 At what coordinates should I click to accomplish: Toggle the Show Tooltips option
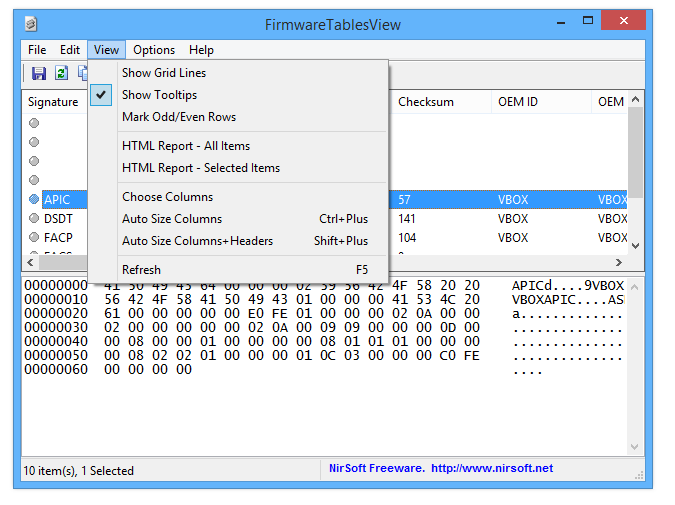(x=238, y=95)
